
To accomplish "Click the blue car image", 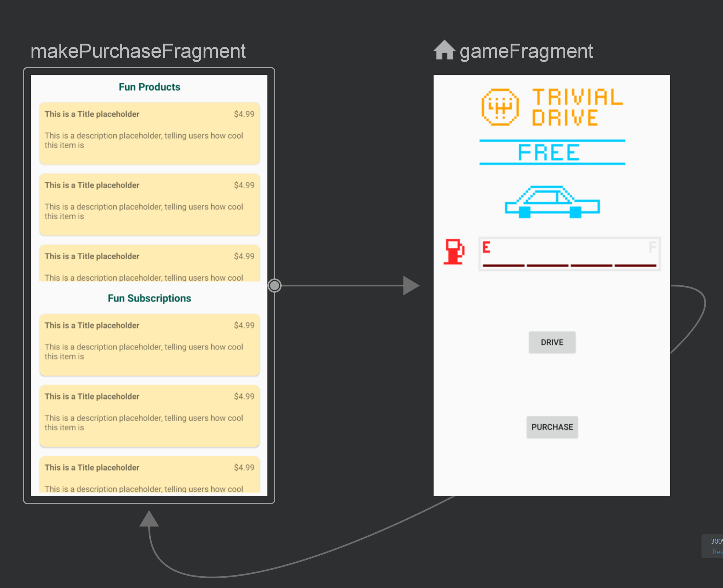I will (552, 202).
